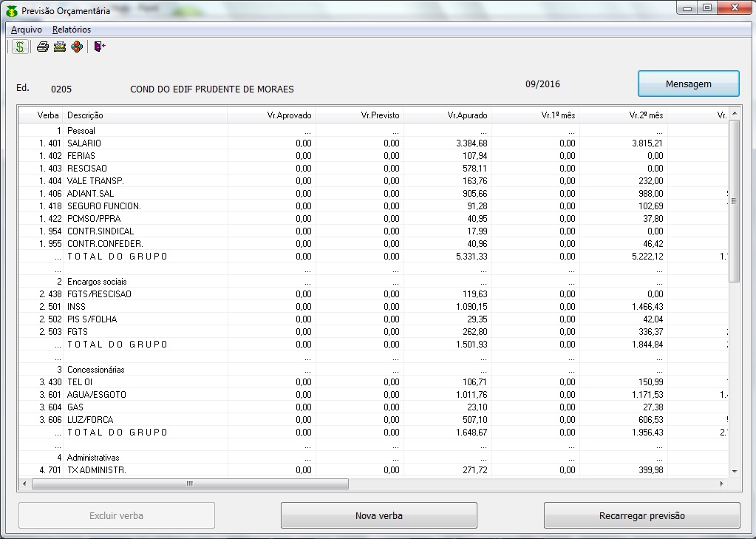This screenshot has height=539, width=756.
Task: Select the SALARIO row in the table
Action: pos(84,143)
